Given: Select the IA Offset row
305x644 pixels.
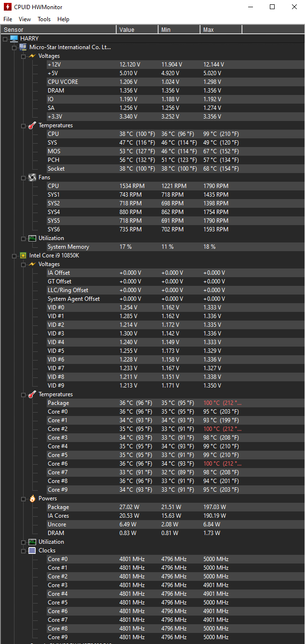Looking at the screenshot, I should [x=175, y=273].
